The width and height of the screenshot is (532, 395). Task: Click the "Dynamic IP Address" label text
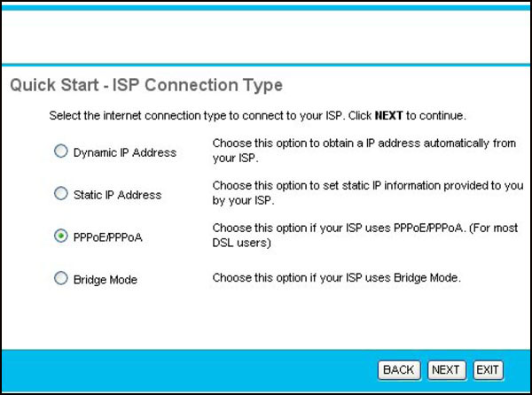tap(125, 152)
